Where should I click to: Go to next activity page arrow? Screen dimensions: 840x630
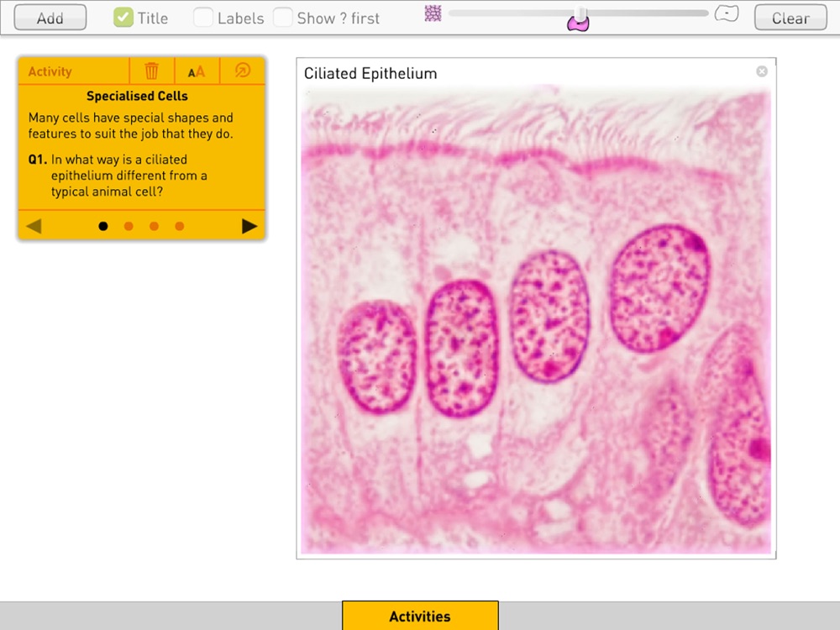point(249,226)
